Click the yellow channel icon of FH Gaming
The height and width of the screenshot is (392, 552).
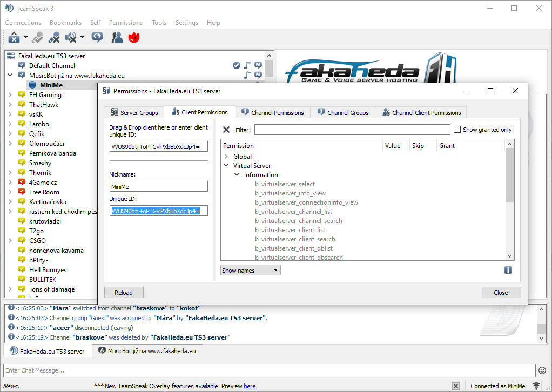22,94
